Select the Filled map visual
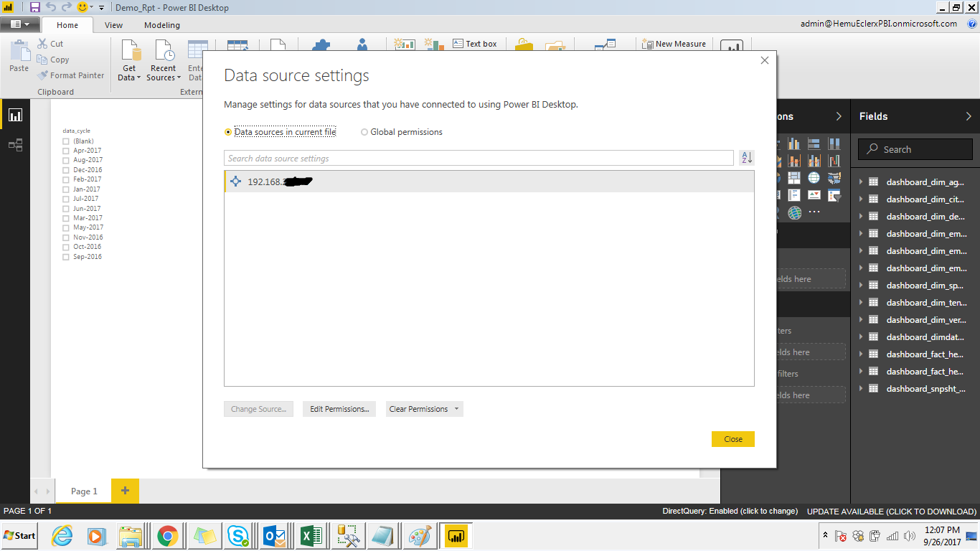This screenshot has height=551, width=980. point(834,177)
